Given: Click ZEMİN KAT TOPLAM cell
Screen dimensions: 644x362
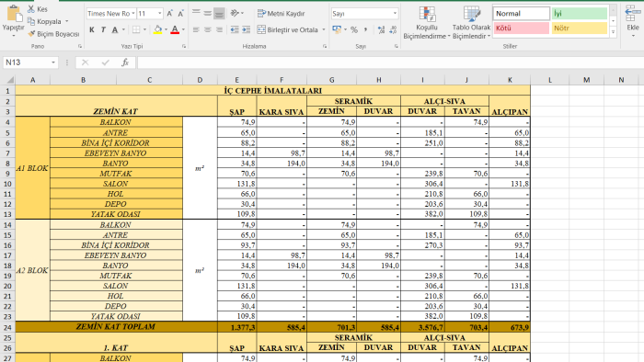Looking at the screenshot, I should click(116, 327).
